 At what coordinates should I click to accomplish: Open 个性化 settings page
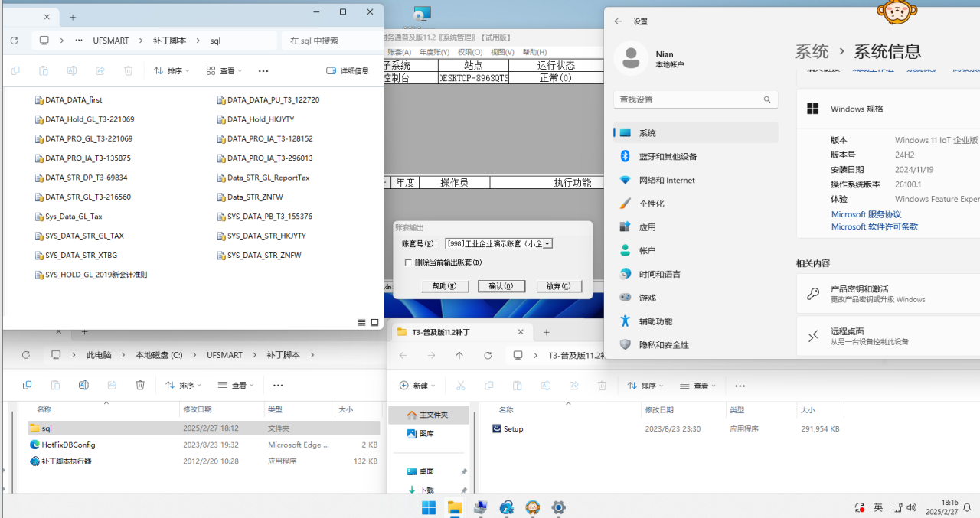pos(696,204)
